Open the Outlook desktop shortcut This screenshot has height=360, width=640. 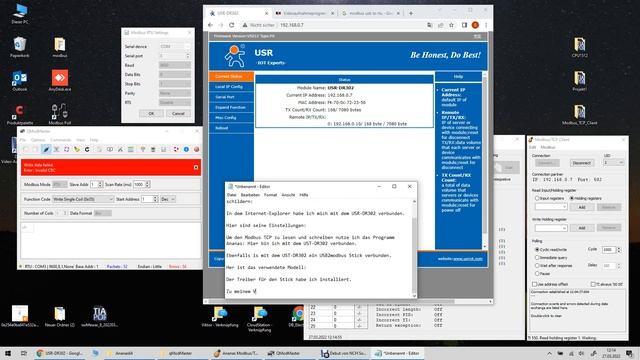[20, 80]
